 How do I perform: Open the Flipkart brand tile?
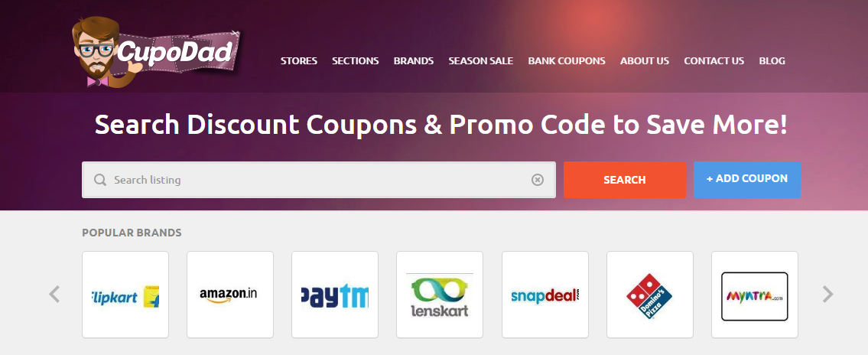pyautogui.click(x=125, y=295)
